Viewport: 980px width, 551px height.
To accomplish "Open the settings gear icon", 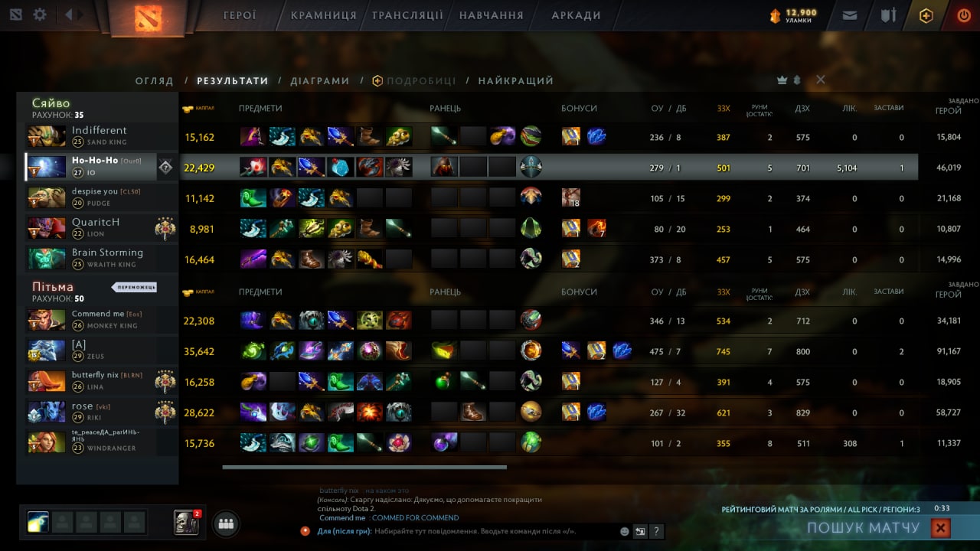I will pyautogui.click(x=40, y=15).
